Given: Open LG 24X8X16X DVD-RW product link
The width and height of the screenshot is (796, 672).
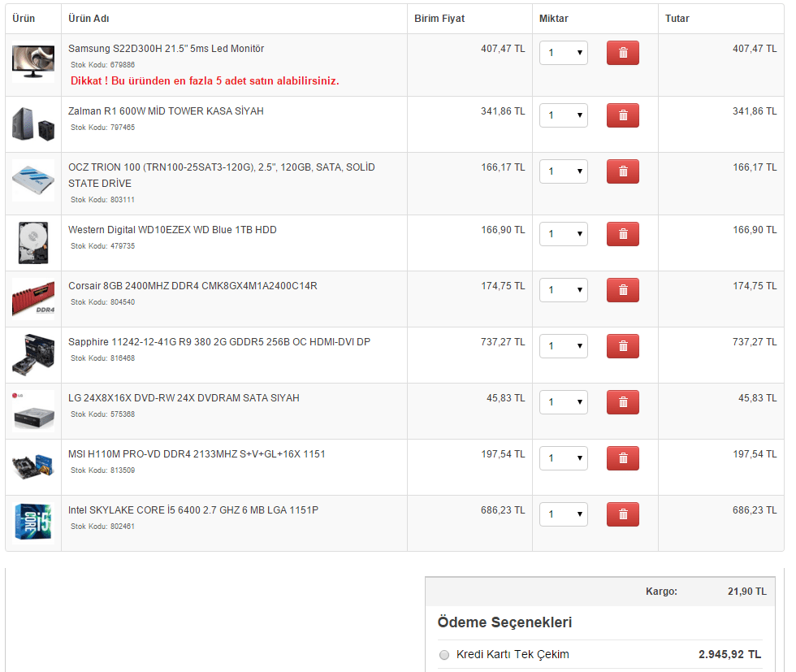Looking at the screenshot, I should (x=184, y=398).
